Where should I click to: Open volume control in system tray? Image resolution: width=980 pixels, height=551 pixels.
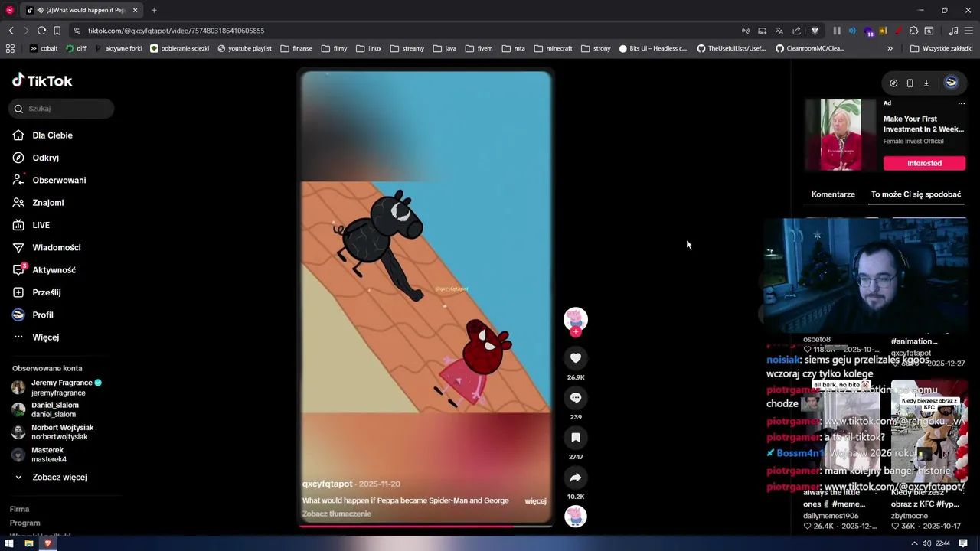click(x=926, y=543)
